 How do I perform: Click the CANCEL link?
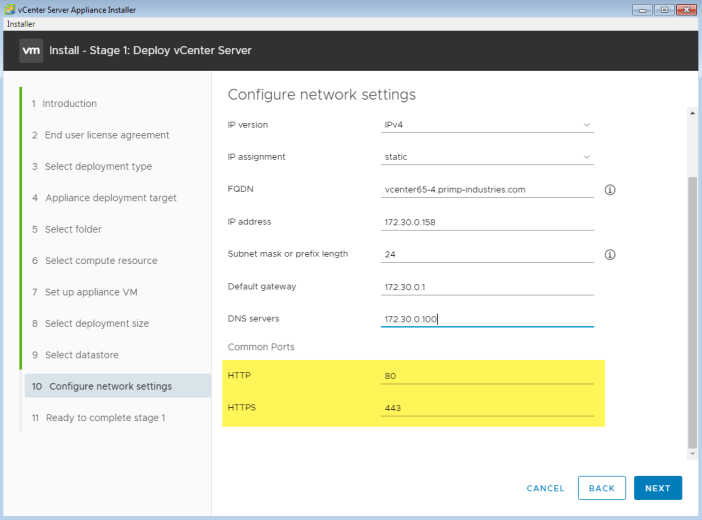tap(545, 488)
